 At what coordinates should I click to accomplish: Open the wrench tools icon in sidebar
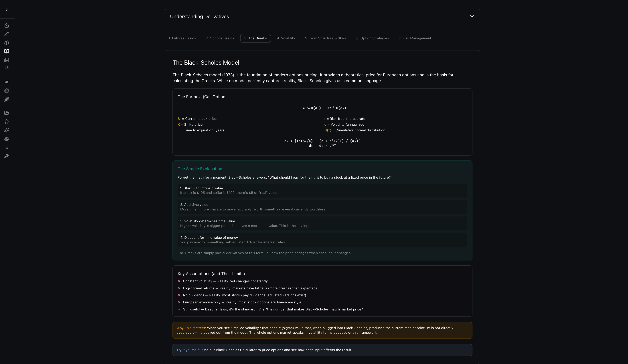[7, 156]
